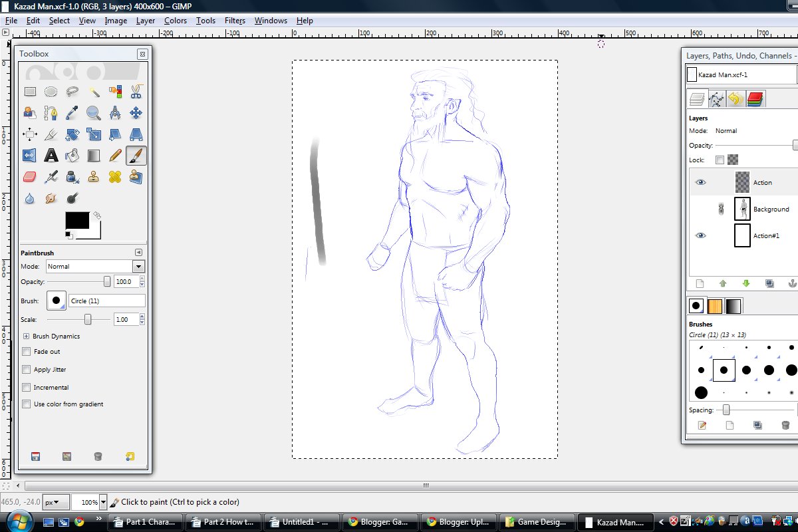Screen dimensions: 798x532
Task: Open the File menu
Action: 11,21
